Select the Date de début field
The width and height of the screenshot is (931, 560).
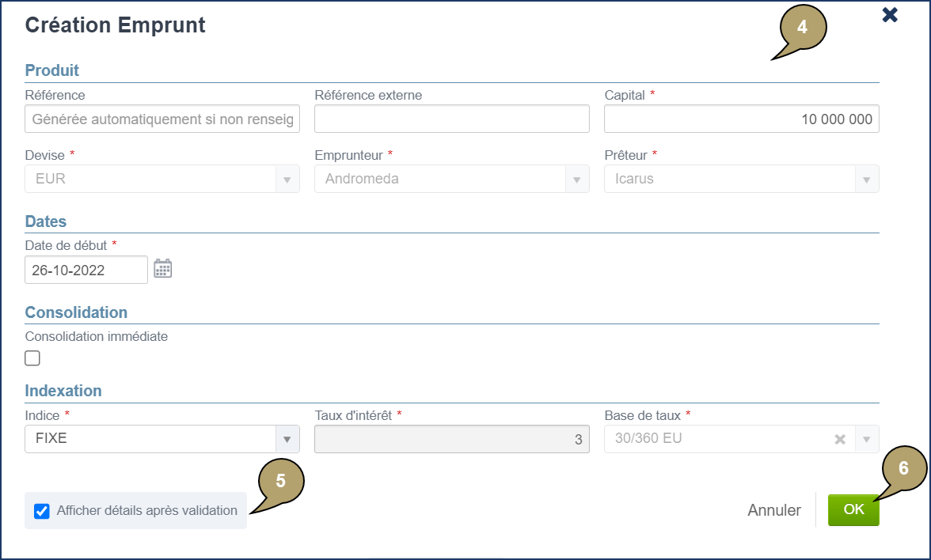pyautogui.click(x=85, y=270)
